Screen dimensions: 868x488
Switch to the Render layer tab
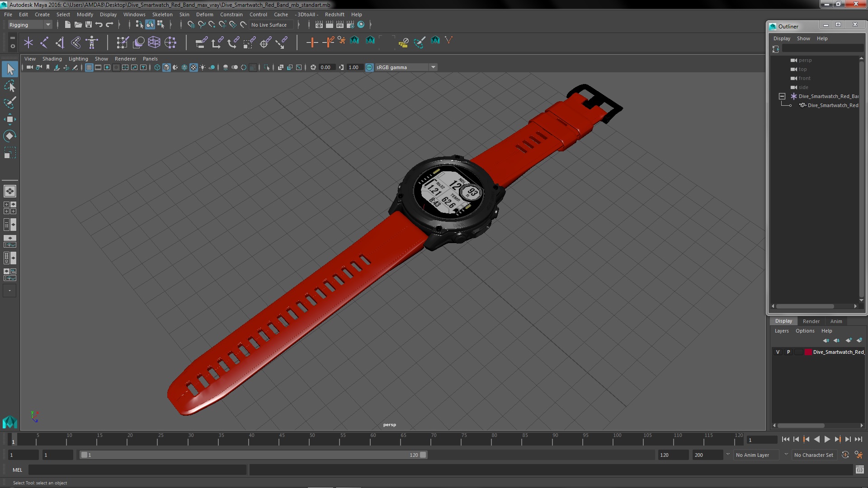811,321
